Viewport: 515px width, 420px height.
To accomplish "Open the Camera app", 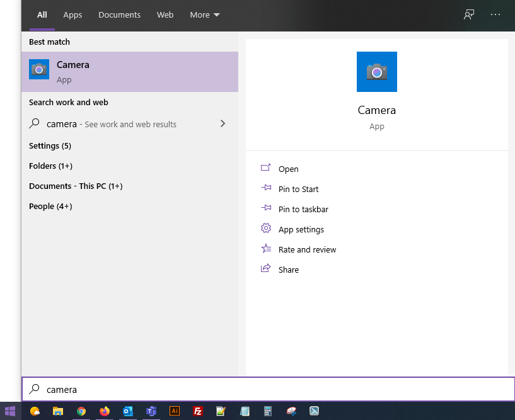I will (288, 169).
